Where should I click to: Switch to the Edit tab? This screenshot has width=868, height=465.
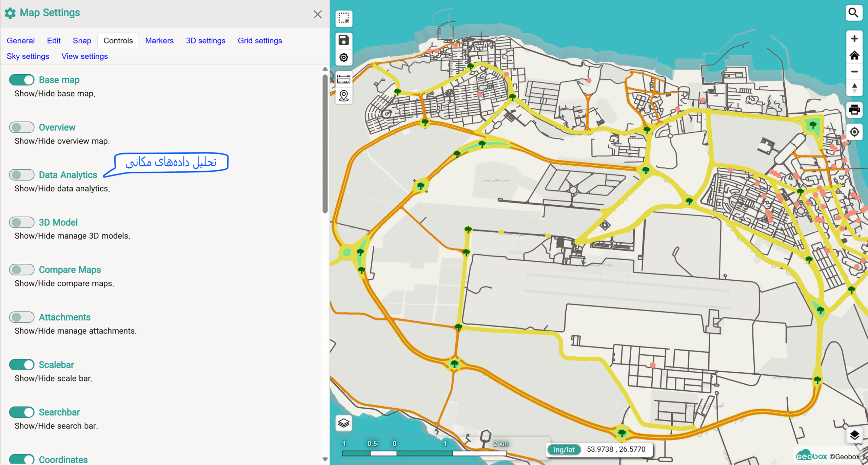click(54, 41)
